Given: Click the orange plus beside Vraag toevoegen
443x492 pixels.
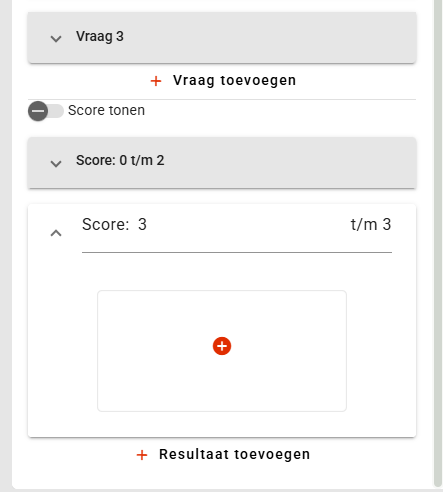Looking at the screenshot, I should pyautogui.click(x=156, y=81).
